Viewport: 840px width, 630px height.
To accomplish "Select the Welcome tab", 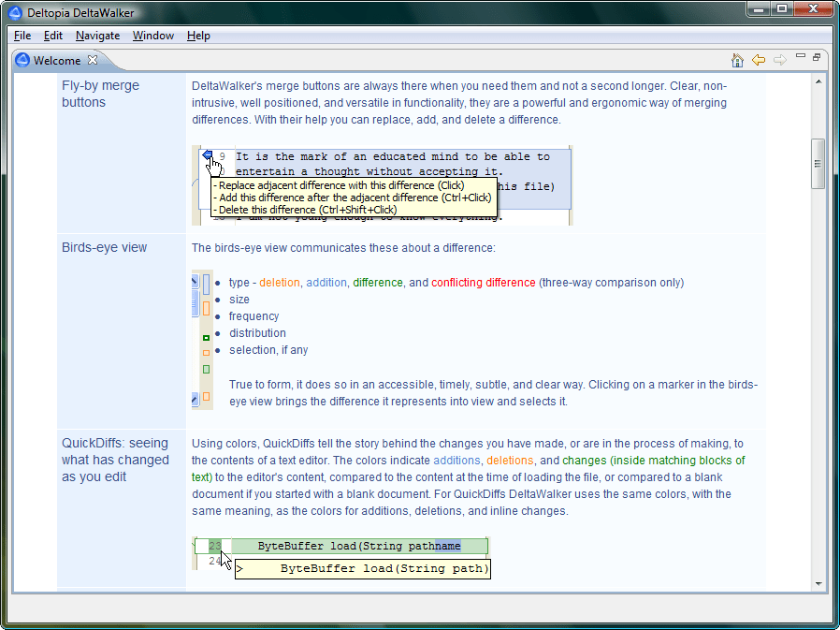I will pyautogui.click(x=57, y=61).
